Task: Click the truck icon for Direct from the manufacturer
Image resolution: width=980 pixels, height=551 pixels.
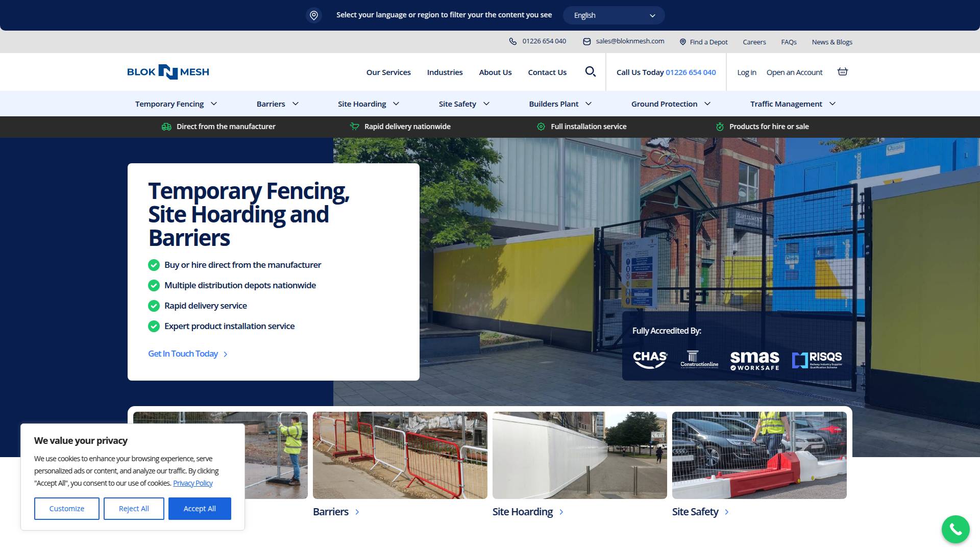Action: (166, 127)
